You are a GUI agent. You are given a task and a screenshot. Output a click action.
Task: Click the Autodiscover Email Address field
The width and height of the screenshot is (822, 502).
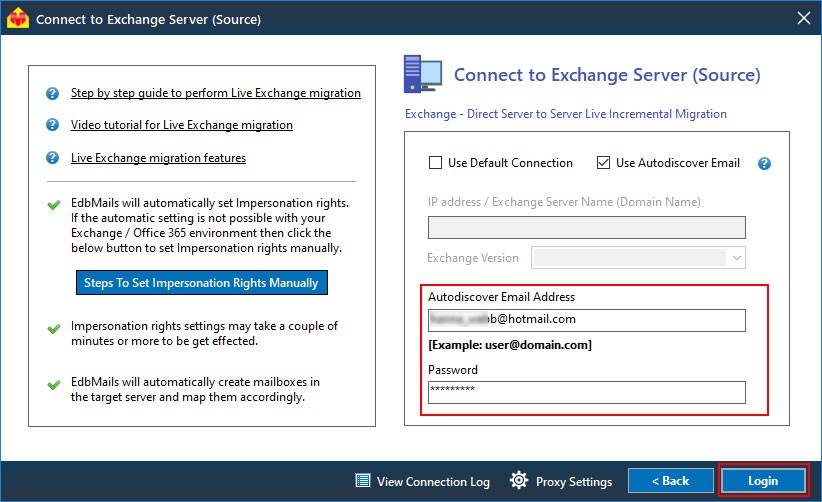click(587, 320)
